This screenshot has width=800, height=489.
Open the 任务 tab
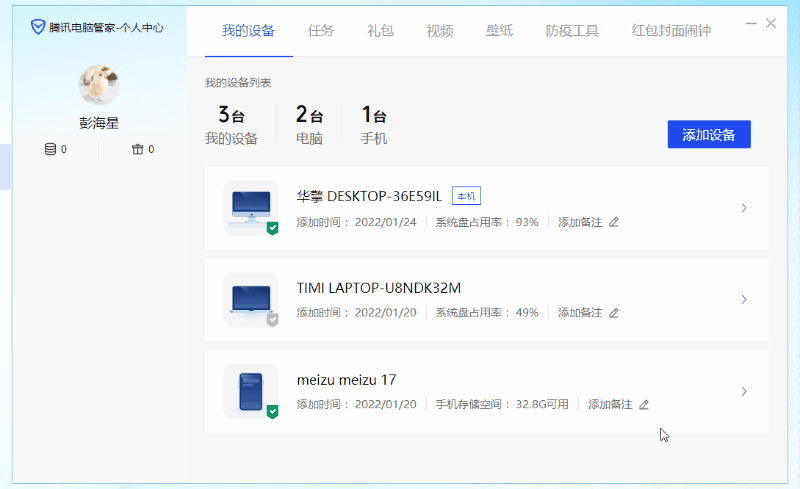321,31
